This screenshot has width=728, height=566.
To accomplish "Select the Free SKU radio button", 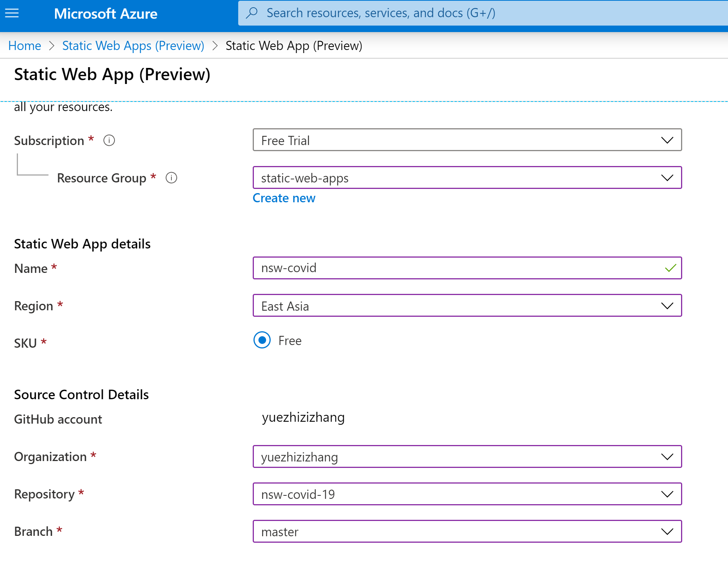I will point(262,340).
